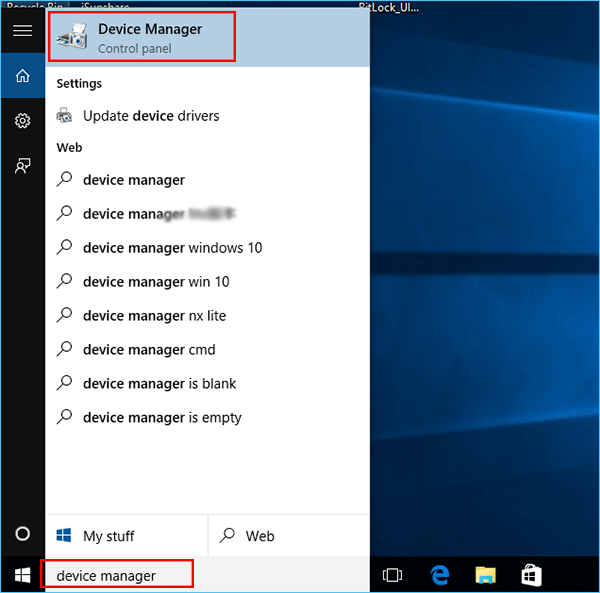Click the Feedback person icon in sidebar
This screenshot has height=593, width=600.
point(22,166)
